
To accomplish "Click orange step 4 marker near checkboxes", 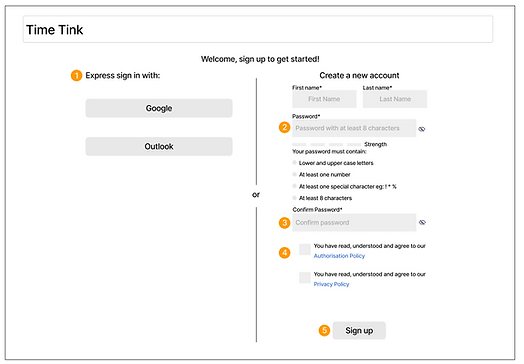I will click(x=284, y=252).
